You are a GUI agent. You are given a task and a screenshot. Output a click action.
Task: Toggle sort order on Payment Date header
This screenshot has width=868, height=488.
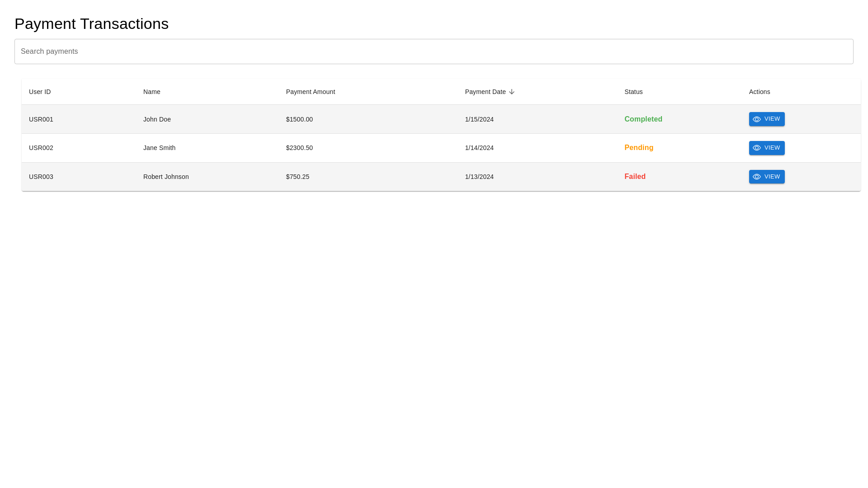point(485,92)
